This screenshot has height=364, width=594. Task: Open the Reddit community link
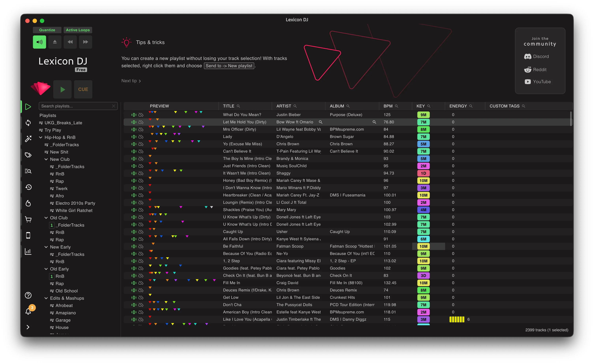click(535, 70)
